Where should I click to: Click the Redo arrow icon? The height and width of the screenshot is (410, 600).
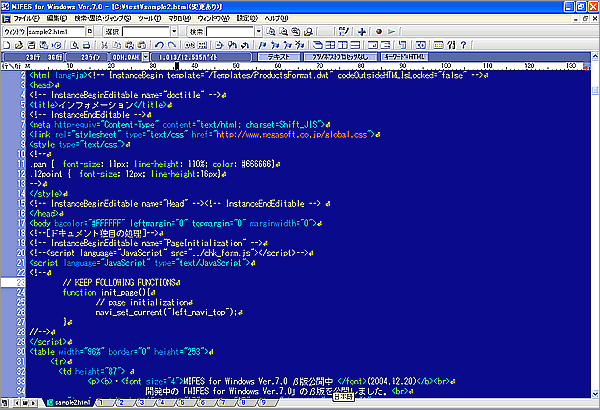(x=172, y=45)
